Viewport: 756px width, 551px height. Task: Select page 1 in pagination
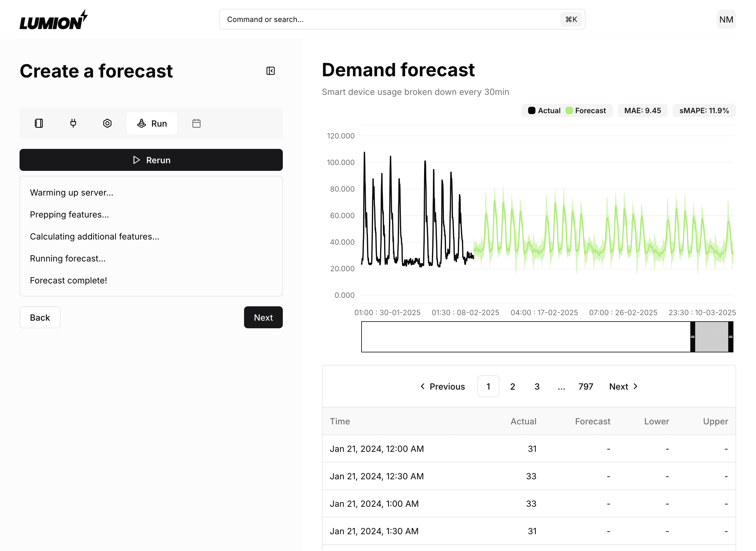point(488,387)
